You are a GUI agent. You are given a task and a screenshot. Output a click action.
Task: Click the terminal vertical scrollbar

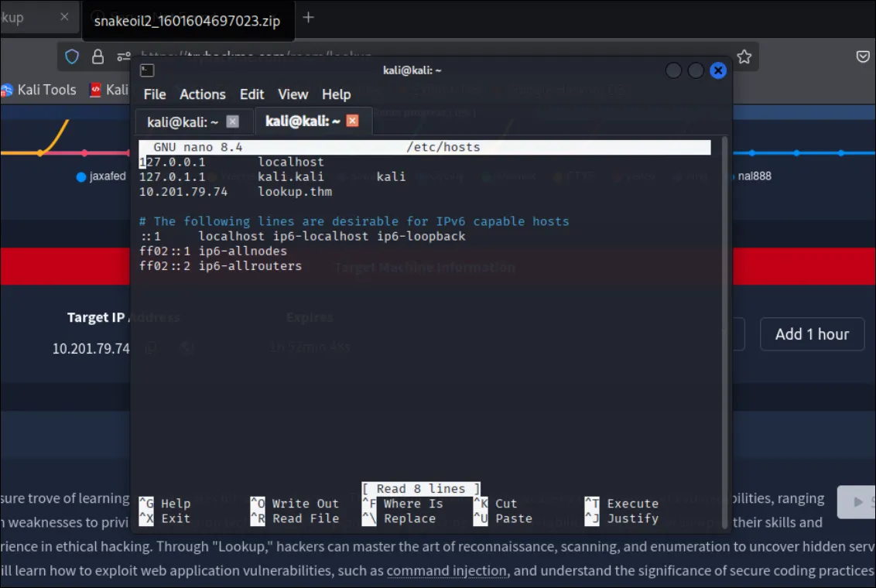pos(724,332)
